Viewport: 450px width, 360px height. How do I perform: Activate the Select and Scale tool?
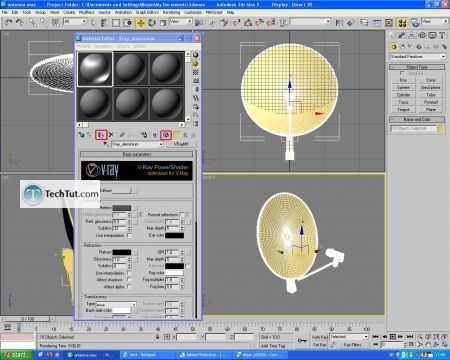click(163, 23)
